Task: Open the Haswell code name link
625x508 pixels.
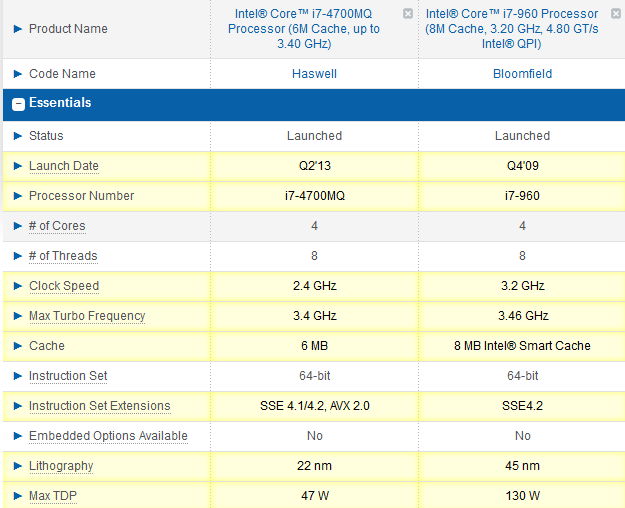Action: click(314, 74)
